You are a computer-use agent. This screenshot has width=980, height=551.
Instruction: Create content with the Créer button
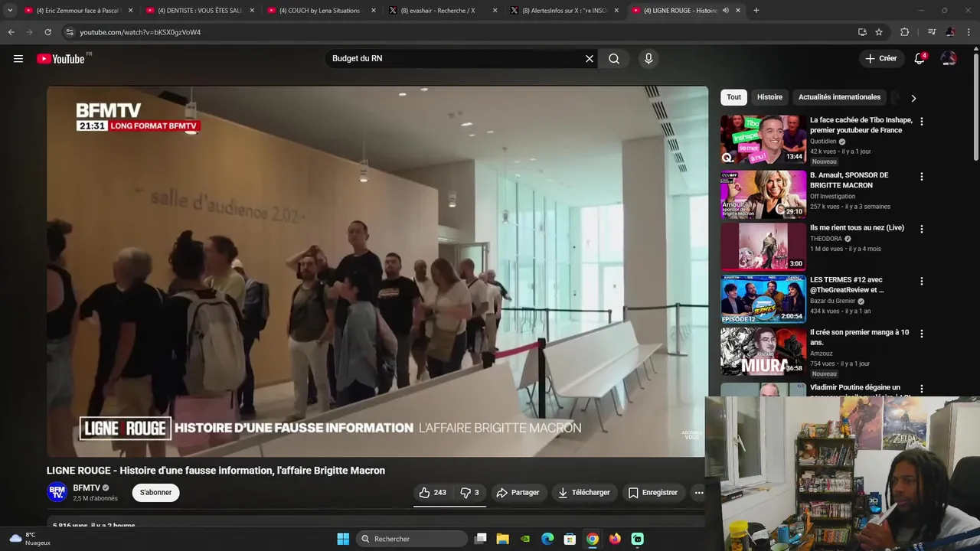[x=880, y=59]
